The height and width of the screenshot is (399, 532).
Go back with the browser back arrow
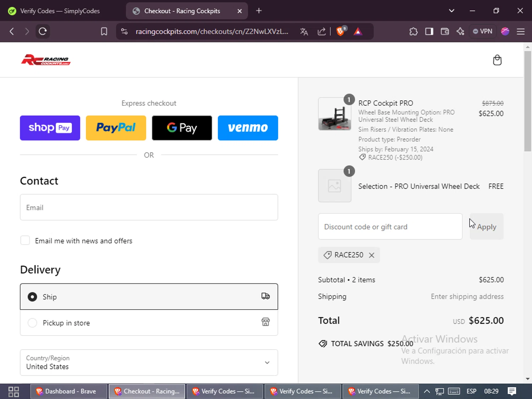pos(12,32)
